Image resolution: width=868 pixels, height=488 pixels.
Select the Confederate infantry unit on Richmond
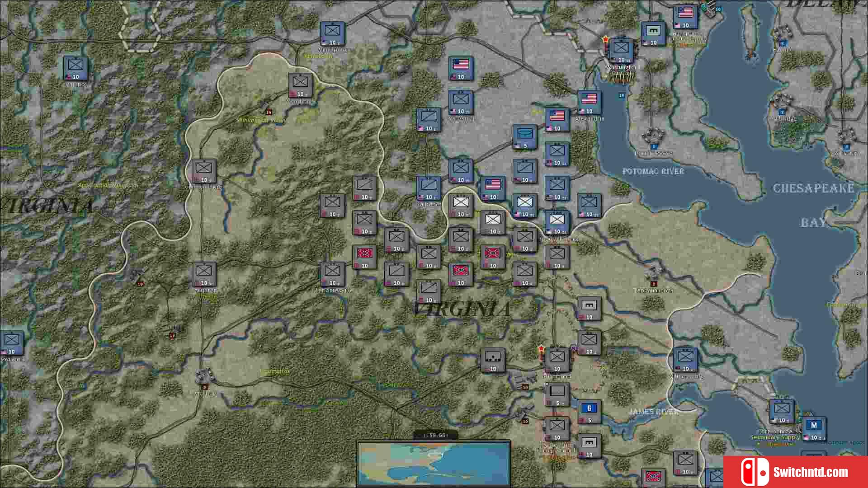[x=557, y=360]
